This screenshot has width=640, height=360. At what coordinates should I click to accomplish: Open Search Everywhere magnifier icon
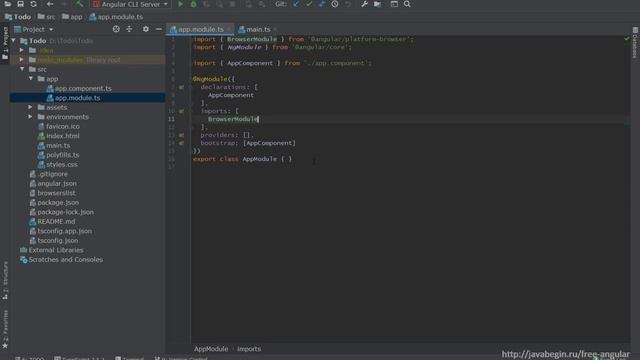(407, 4)
